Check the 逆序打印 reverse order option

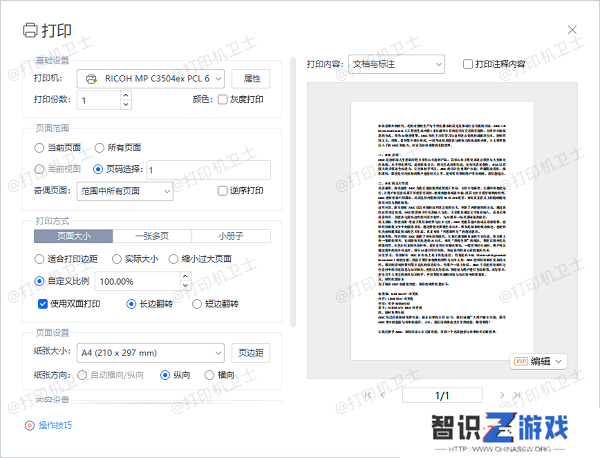[223, 190]
